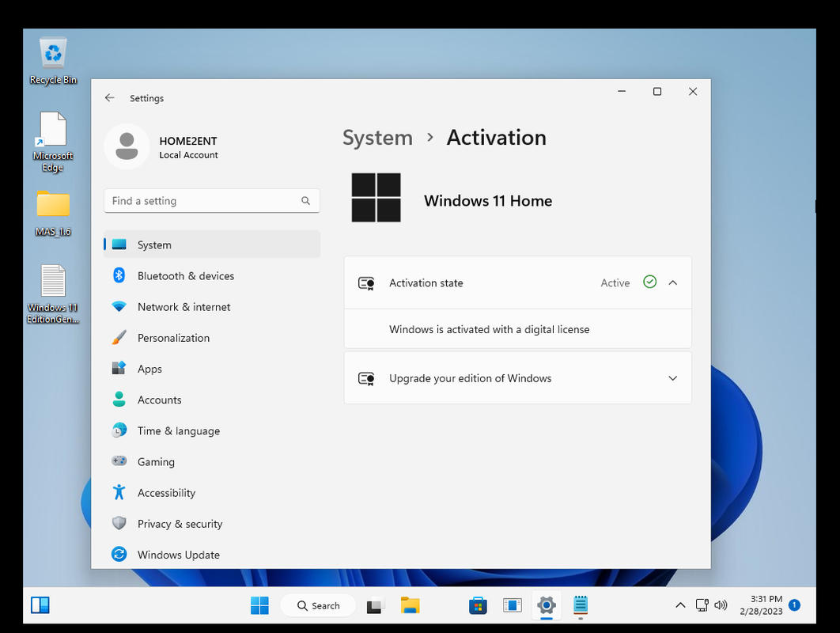Viewport: 840px width, 633px height.
Task: Open Time & language settings
Action: (x=212, y=431)
